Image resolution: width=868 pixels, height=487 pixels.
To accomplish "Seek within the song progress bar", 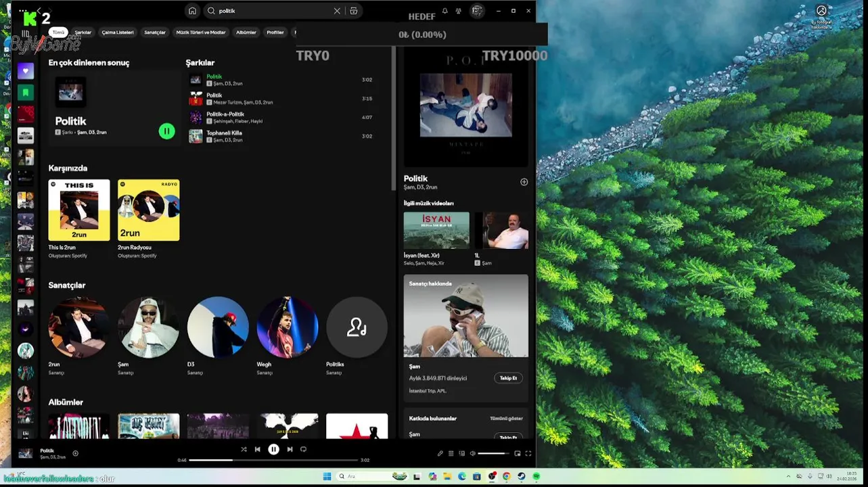I will [x=273, y=460].
